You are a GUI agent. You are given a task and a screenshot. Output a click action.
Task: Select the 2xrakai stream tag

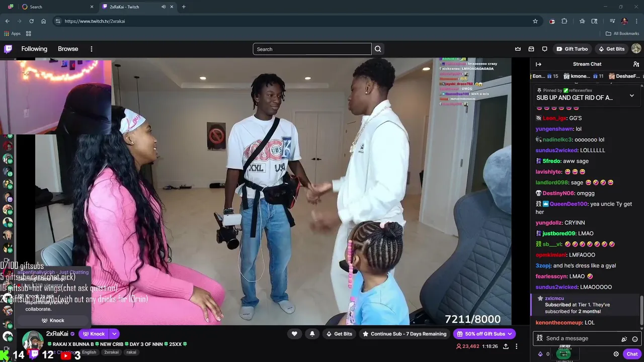tap(111, 352)
